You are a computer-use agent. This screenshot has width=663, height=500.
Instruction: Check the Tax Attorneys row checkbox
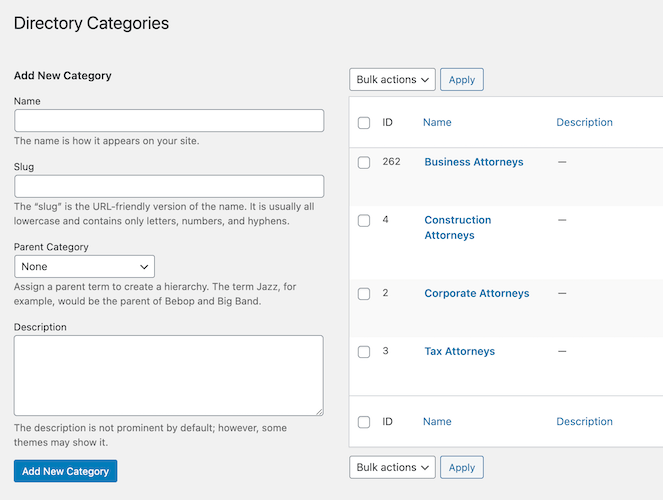click(364, 352)
